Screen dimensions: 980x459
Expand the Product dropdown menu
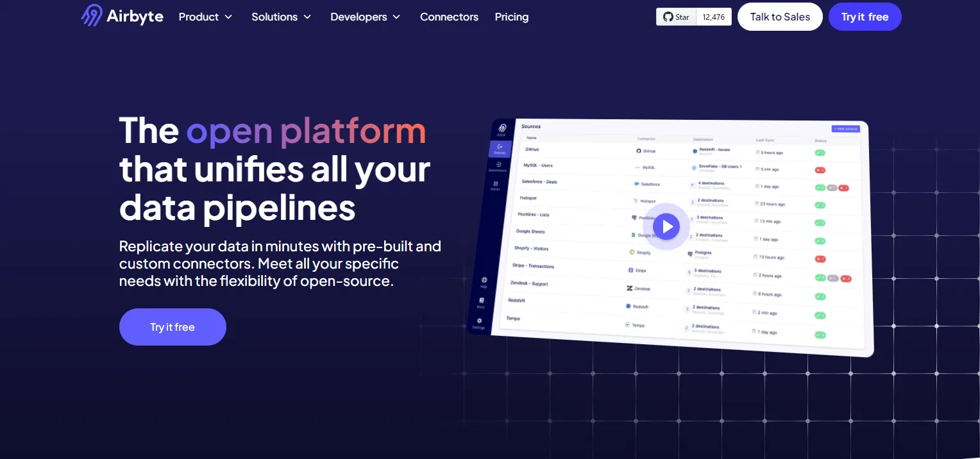205,17
